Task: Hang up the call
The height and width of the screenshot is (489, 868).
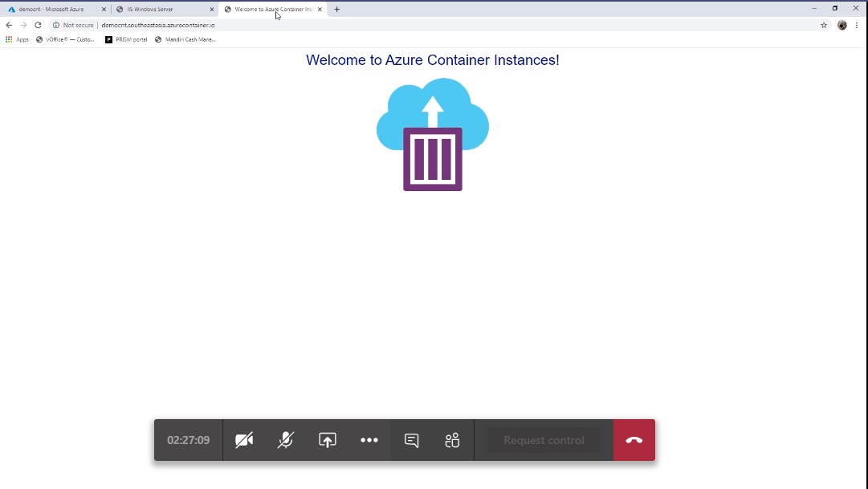Action: coord(634,440)
